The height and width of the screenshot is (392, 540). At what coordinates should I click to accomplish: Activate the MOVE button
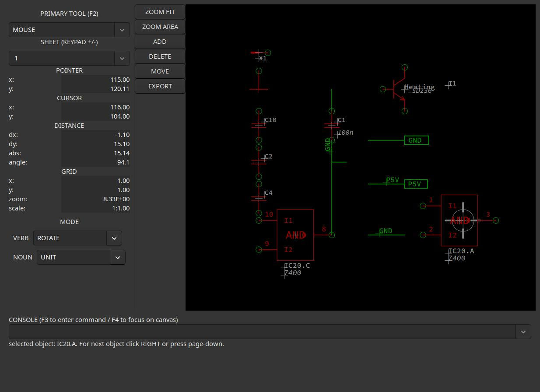point(160,71)
